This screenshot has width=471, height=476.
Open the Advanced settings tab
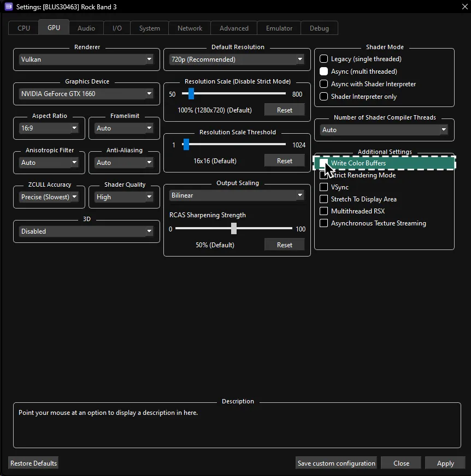pos(233,28)
